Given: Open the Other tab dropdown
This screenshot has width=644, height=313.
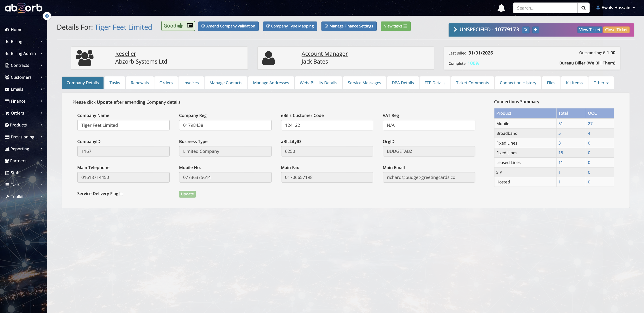Looking at the screenshot, I should (x=600, y=83).
